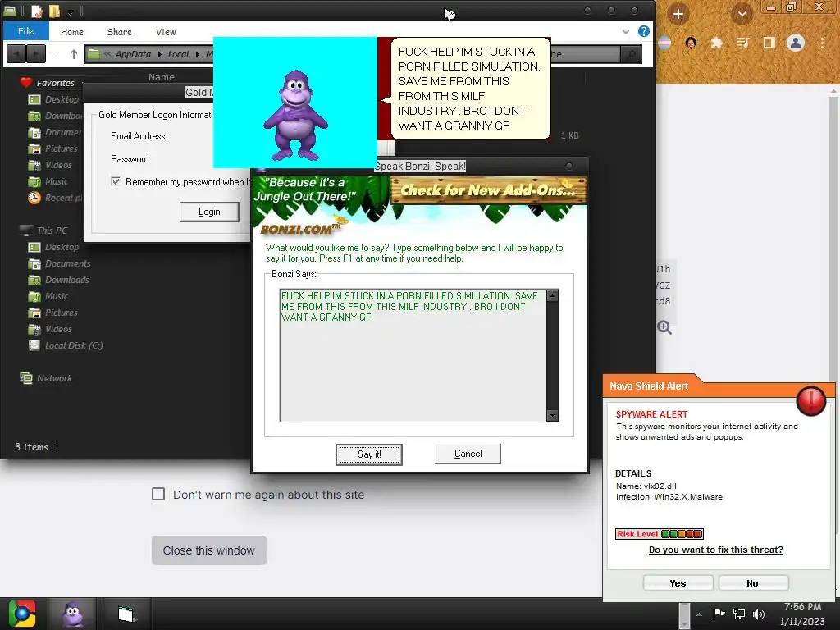Screen dimensions: 840x630
Task: Click the Login button
Action: click(209, 212)
